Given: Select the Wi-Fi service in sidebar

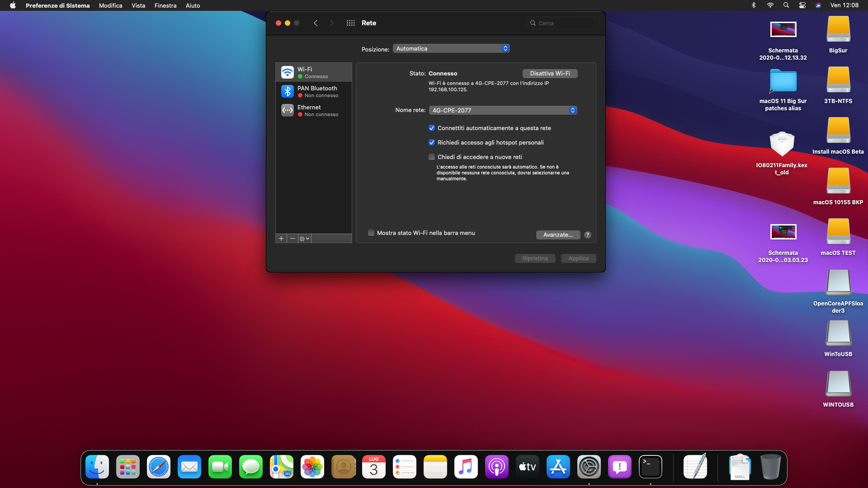Looking at the screenshot, I should 313,72.
